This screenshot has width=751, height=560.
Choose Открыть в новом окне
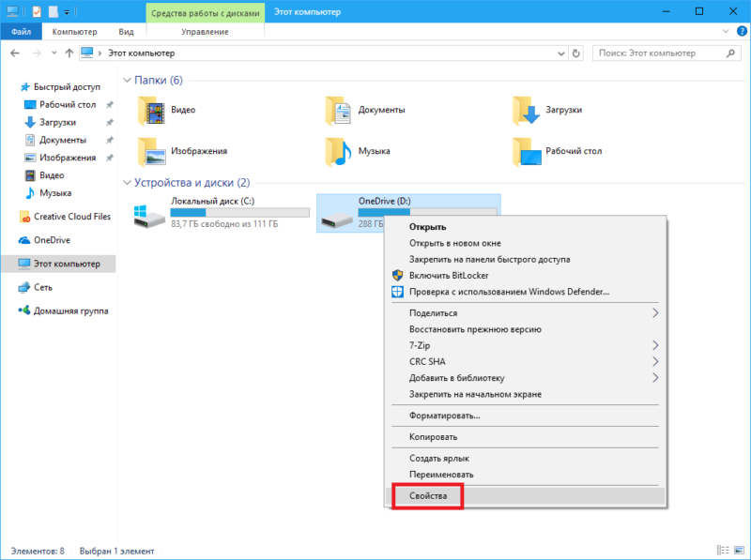point(525,243)
